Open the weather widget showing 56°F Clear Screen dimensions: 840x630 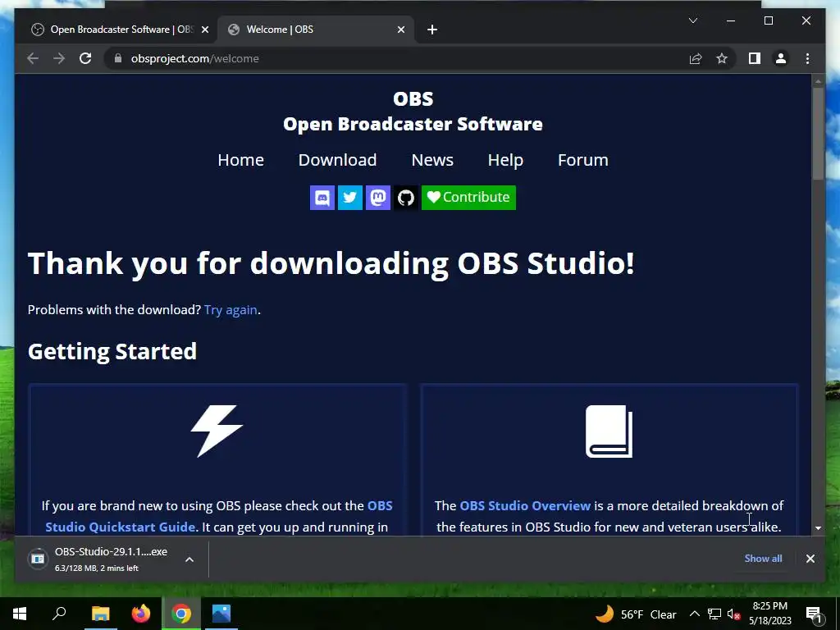click(636, 614)
